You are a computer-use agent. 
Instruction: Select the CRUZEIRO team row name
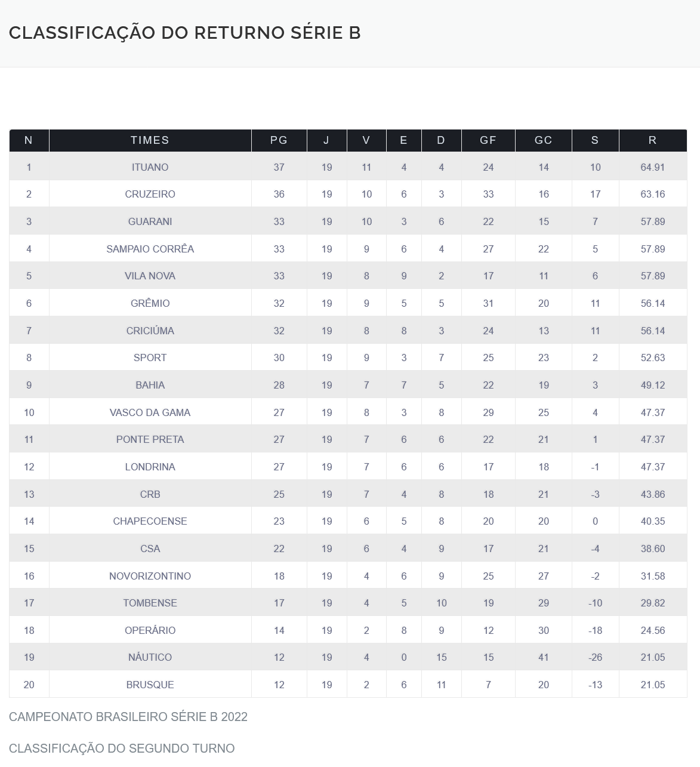(x=150, y=194)
